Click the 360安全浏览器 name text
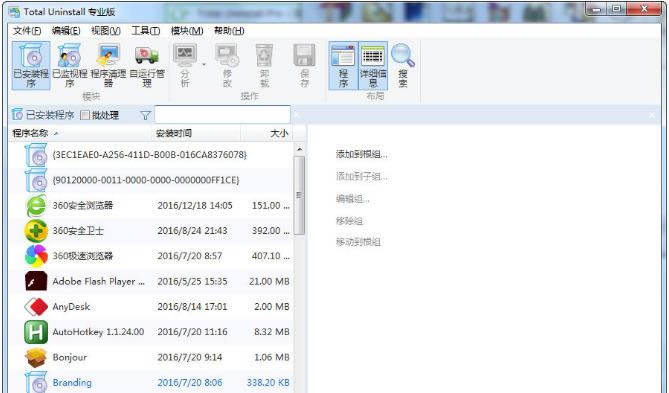This screenshot has height=393, width=669. [83, 205]
